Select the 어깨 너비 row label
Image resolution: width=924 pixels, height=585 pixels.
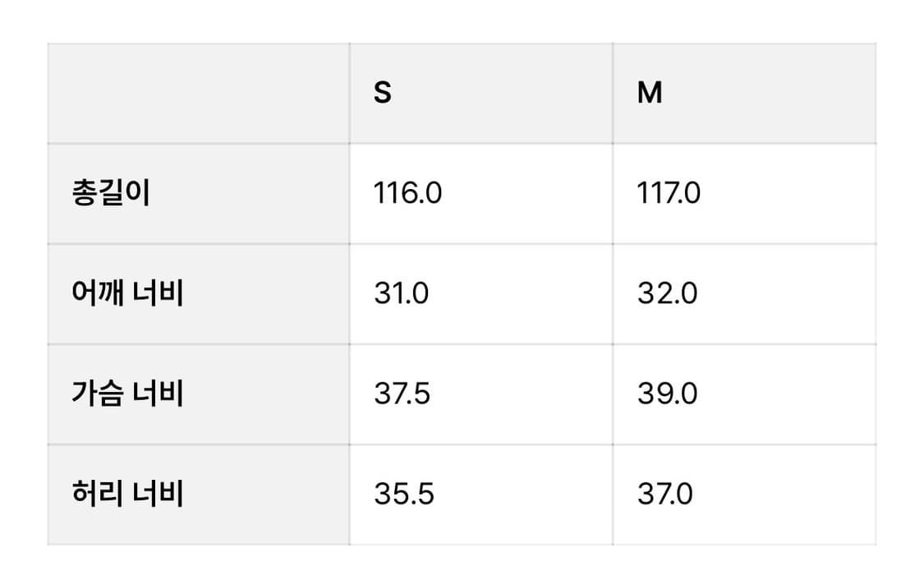[x=127, y=293]
